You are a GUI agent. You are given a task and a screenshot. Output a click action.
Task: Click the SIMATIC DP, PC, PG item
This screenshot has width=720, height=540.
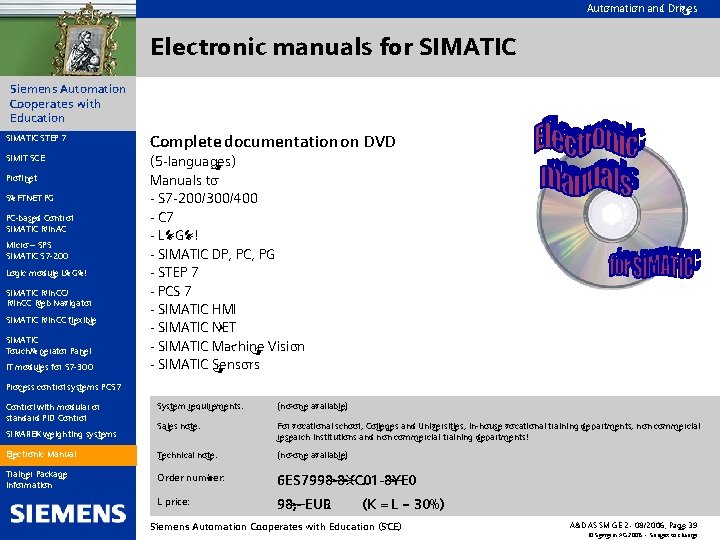[x=212, y=254]
